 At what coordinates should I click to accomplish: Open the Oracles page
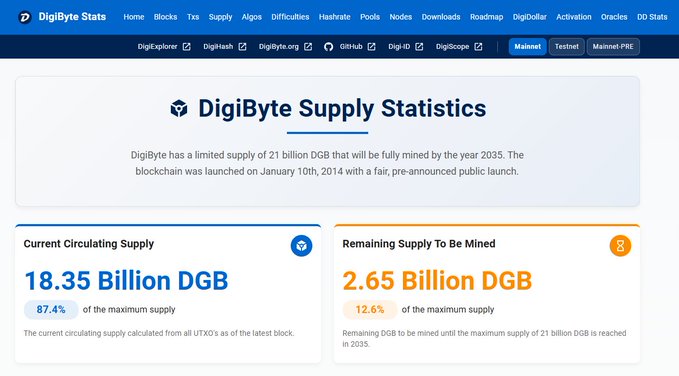[614, 17]
